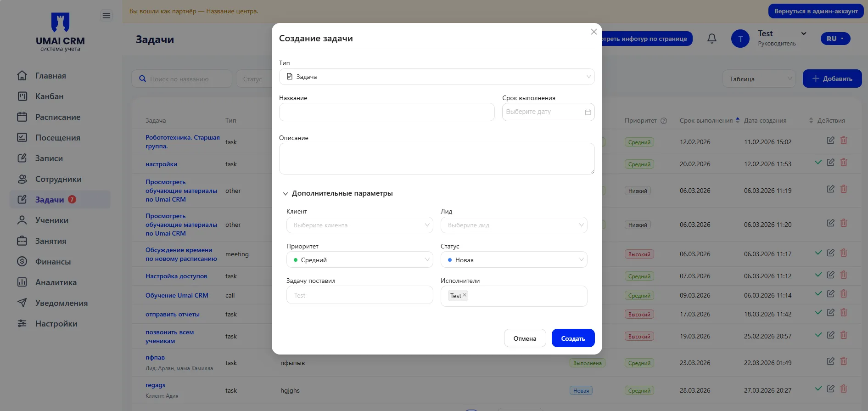This screenshot has height=411, width=868.
Task: Open Расписание in the sidebar
Action: [x=60, y=117]
